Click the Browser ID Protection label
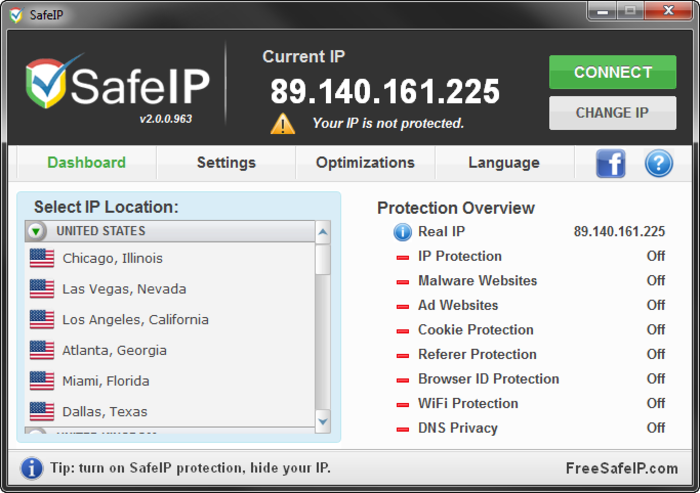The image size is (700, 493). pyautogui.click(x=488, y=379)
